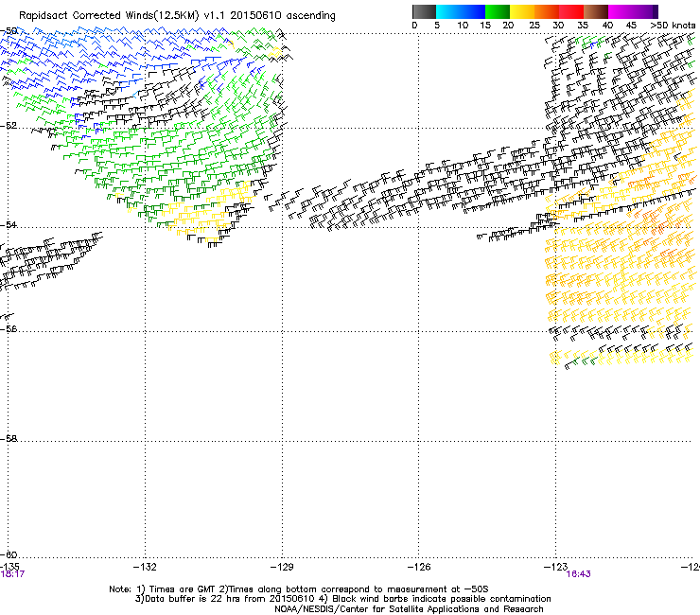Viewport: 700px width, 615px height.
Task: Click the 'Data buffer is 22 hrs' note line
Action: [x=342, y=599]
